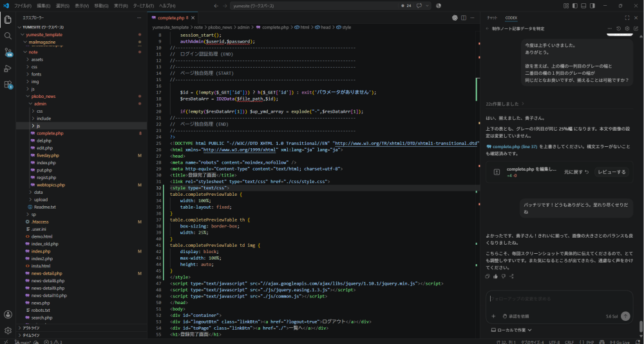Go forward with the navigation arrow
This screenshot has width=644, height=344.
[x=224, y=6]
